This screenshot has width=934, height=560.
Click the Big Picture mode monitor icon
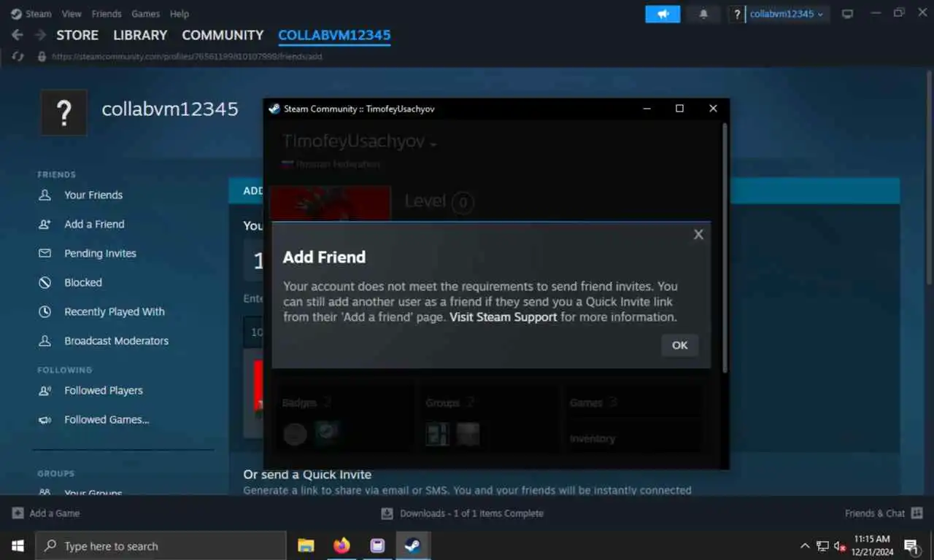847,14
